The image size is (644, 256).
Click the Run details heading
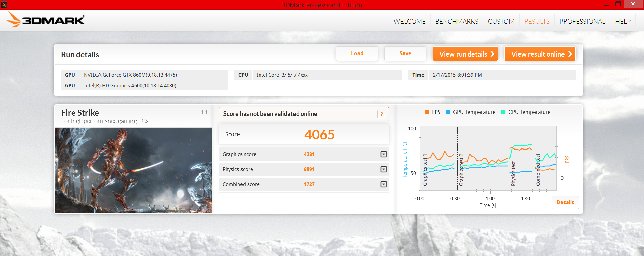tap(80, 55)
